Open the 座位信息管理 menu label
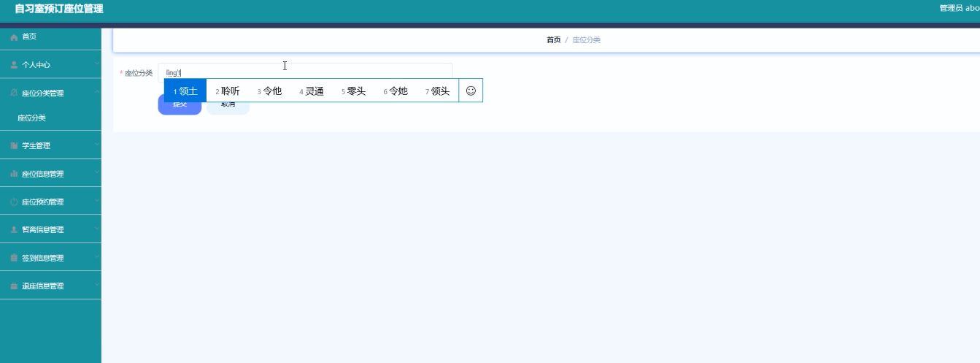 42,174
